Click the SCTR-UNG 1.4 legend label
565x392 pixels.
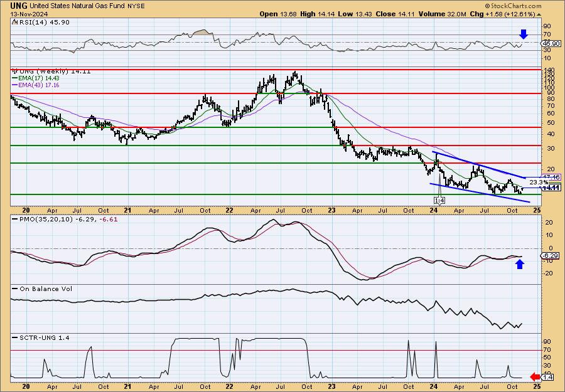(x=45, y=337)
